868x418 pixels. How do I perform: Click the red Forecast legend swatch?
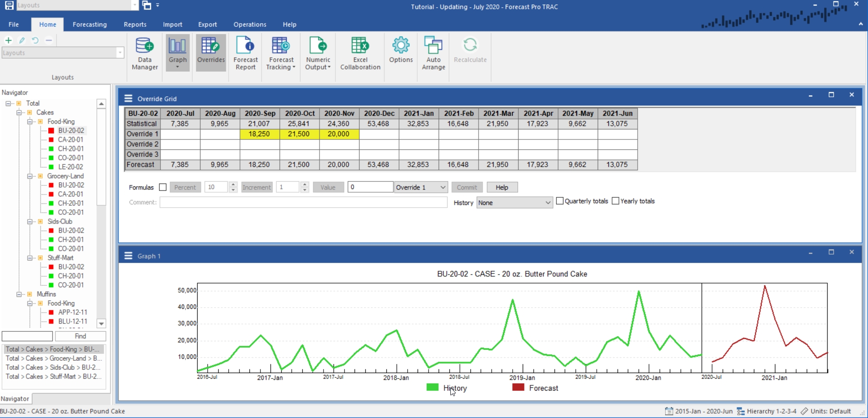pos(518,388)
